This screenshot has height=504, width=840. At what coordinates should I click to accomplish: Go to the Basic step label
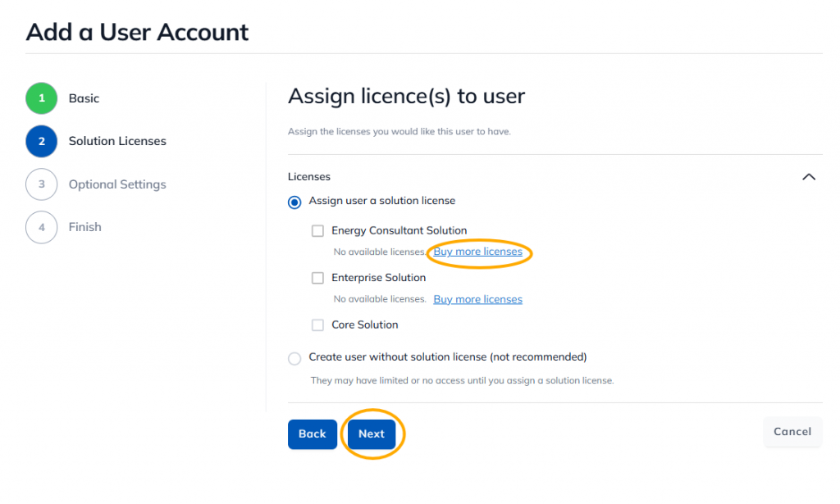(84, 98)
